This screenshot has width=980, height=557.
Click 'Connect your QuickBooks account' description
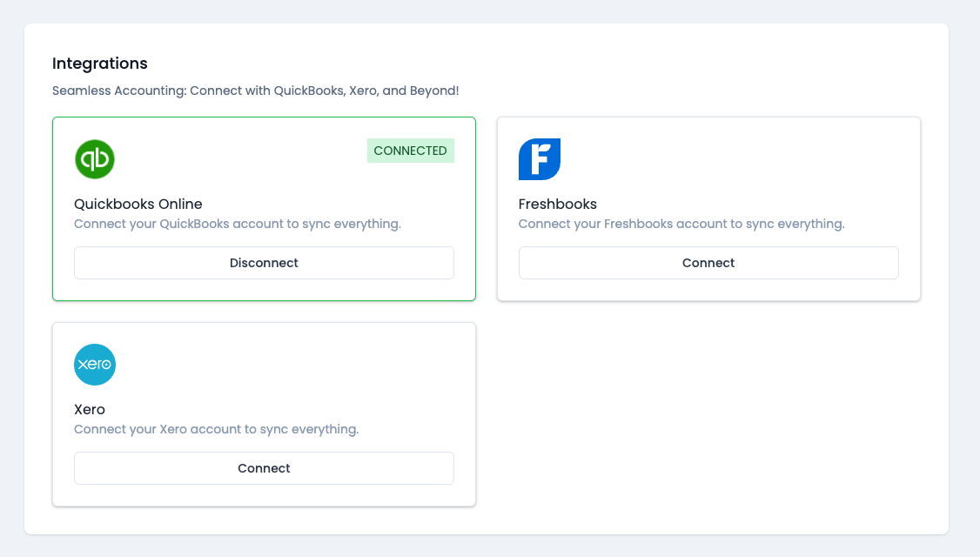click(238, 224)
